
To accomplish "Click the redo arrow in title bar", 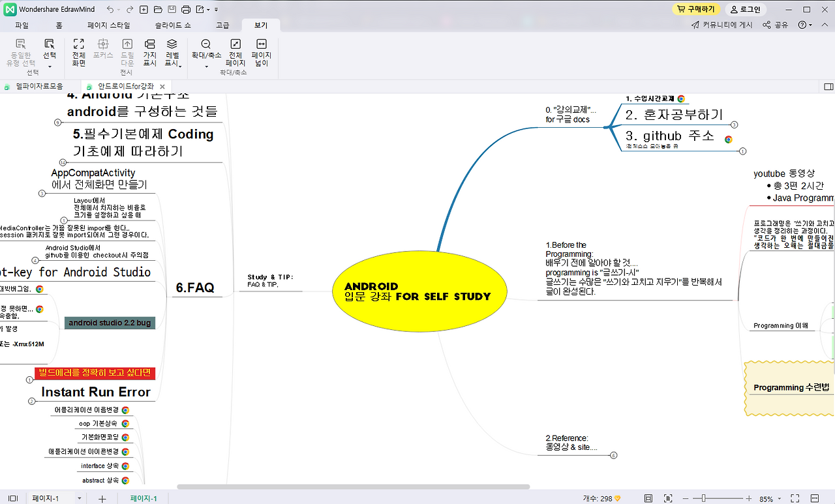I will 130,10.
